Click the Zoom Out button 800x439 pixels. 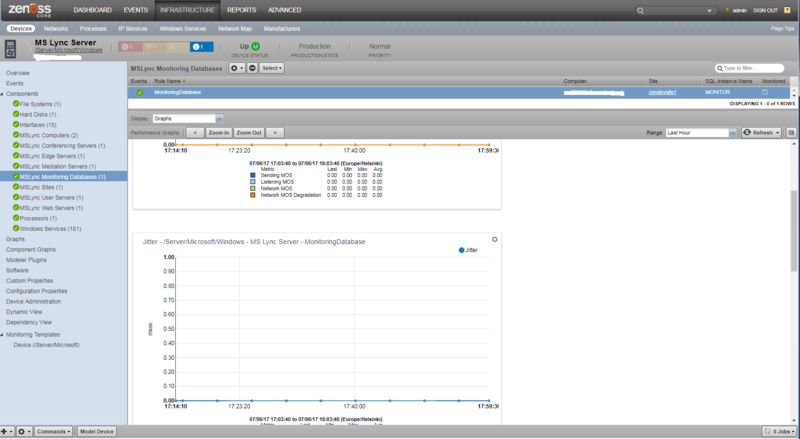pos(249,133)
